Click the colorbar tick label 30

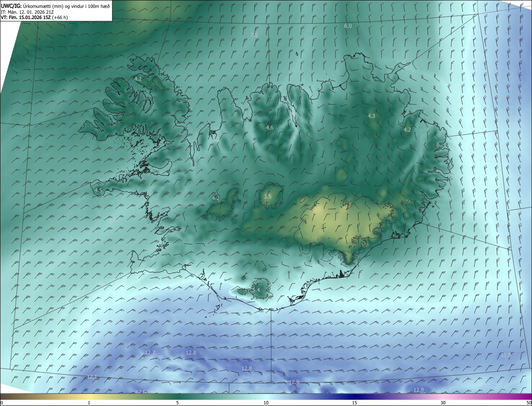443,403
